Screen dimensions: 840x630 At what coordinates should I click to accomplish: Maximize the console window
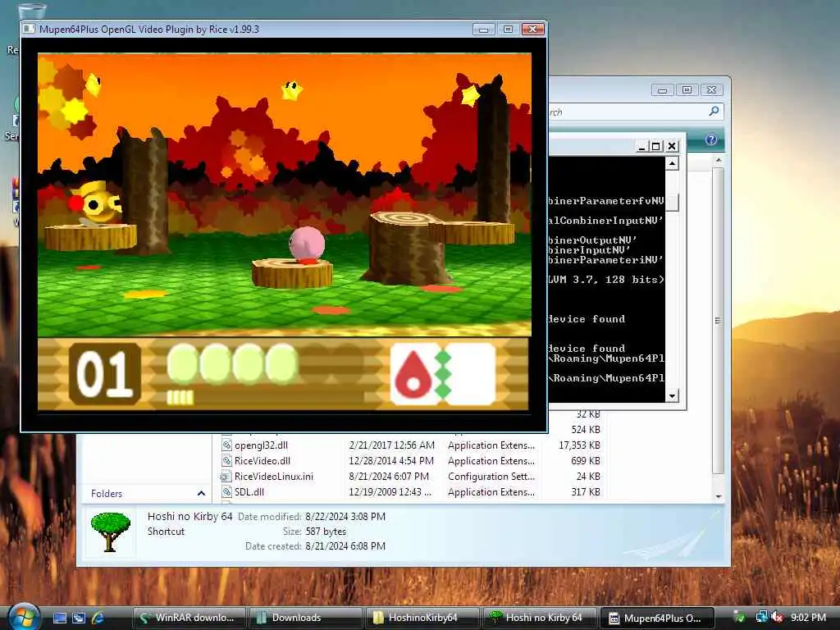[x=655, y=146]
